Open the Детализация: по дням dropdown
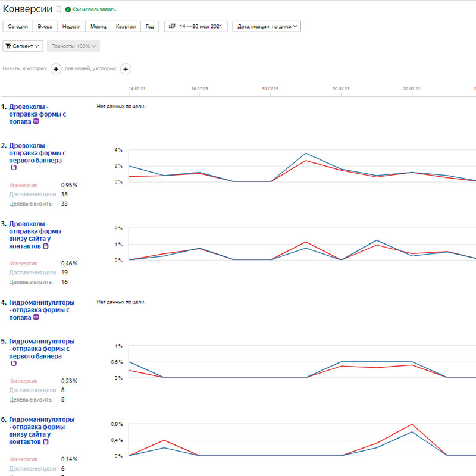Screen dimensions: 476x476 click(x=267, y=26)
